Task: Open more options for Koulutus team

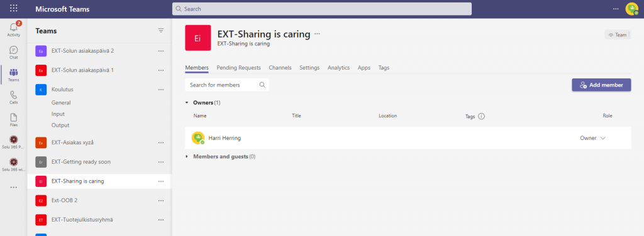Action: coord(161,89)
